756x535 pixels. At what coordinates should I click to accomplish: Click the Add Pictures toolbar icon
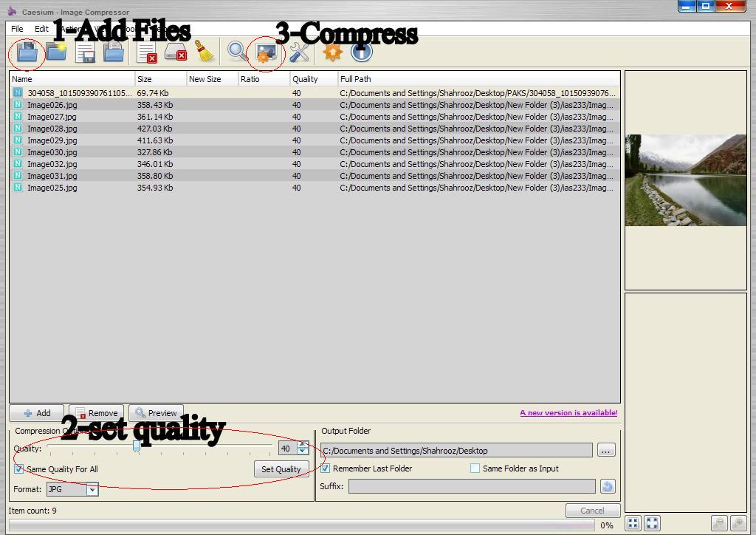point(27,52)
